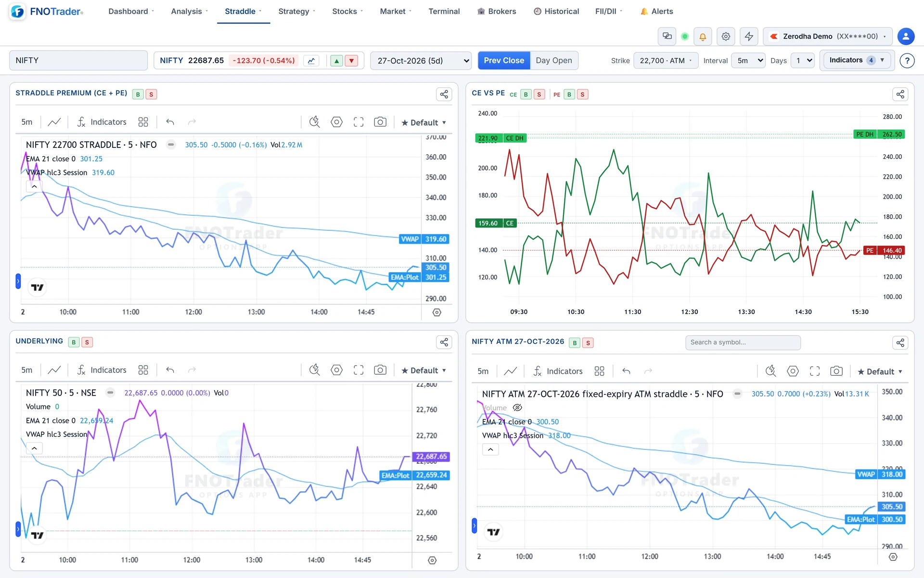Toggle Volume indicator visibility in NIFTY ATM chart
This screenshot has height=578, width=924.
(x=517, y=407)
